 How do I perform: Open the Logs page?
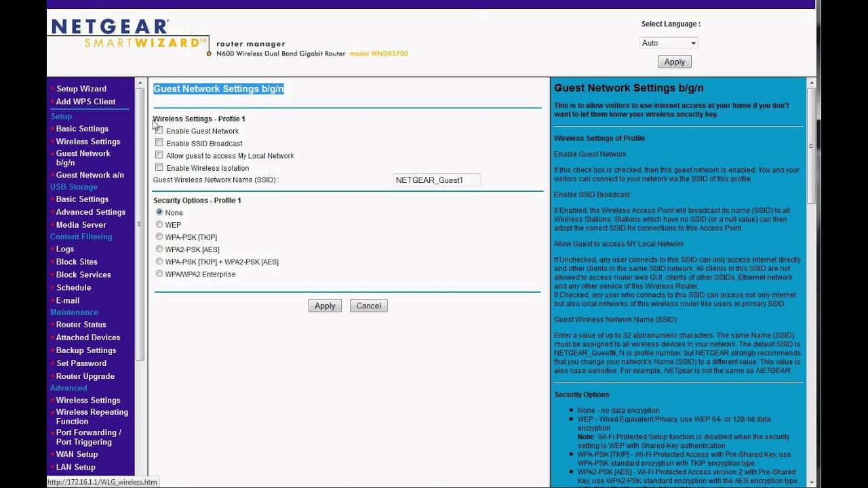65,249
